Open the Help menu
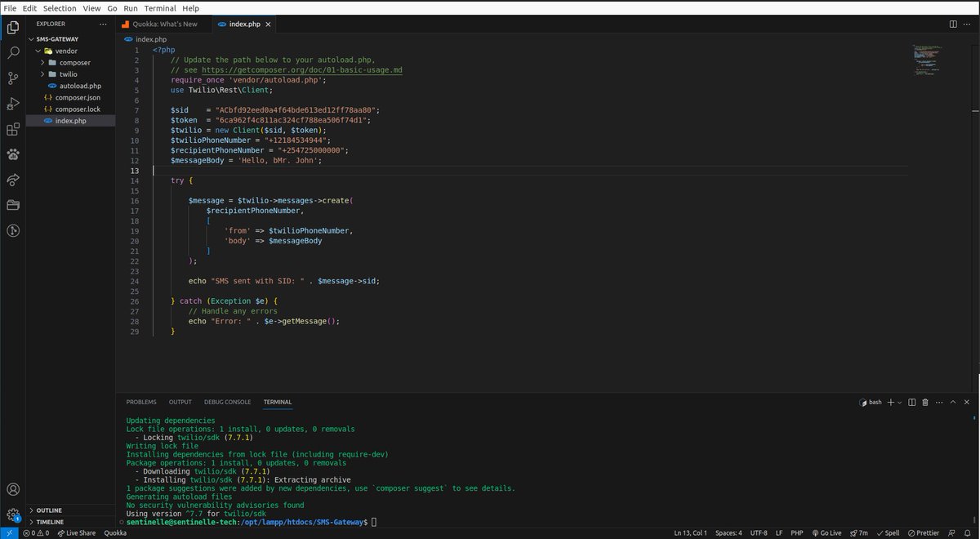Image resolution: width=980 pixels, height=539 pixels. 191,8
